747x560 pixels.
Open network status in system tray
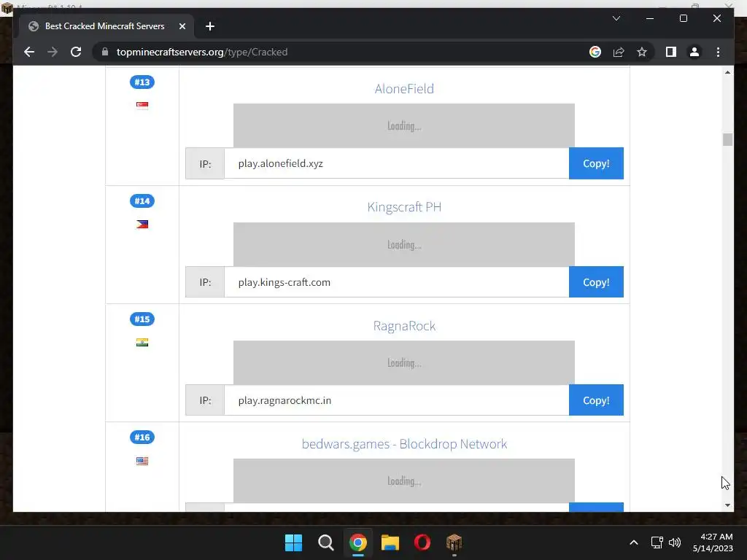pos(657,542)
